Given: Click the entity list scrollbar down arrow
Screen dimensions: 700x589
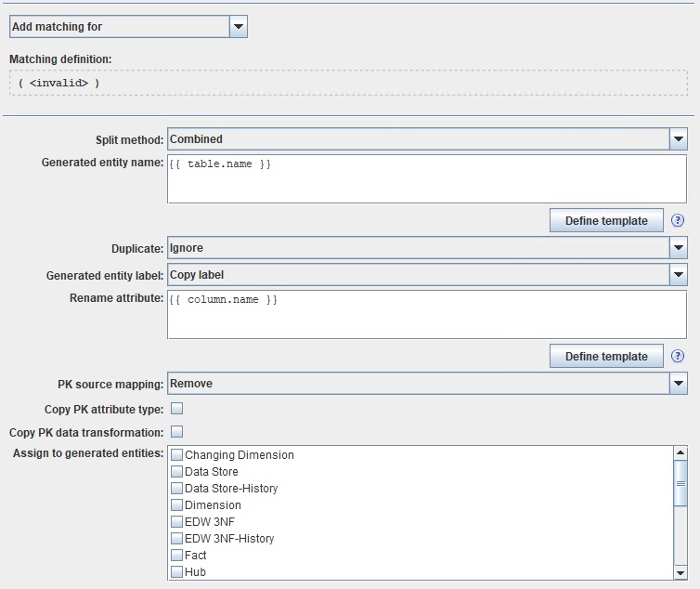Looking at the screenshot, I should (680, 572).
